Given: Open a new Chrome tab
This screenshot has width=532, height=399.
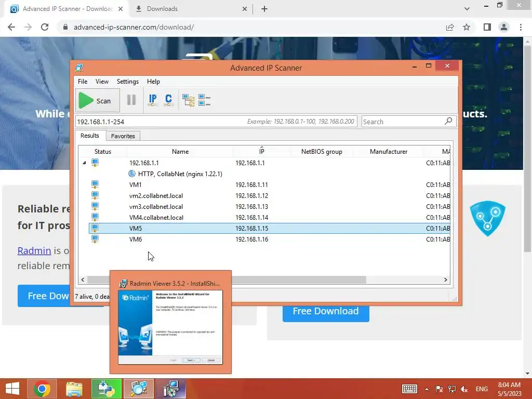Looking at the screenshot, I should coord(264,9).
